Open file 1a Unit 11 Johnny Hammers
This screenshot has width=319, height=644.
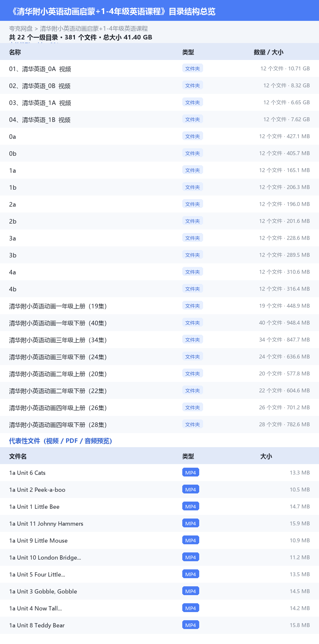click(46, 523)
